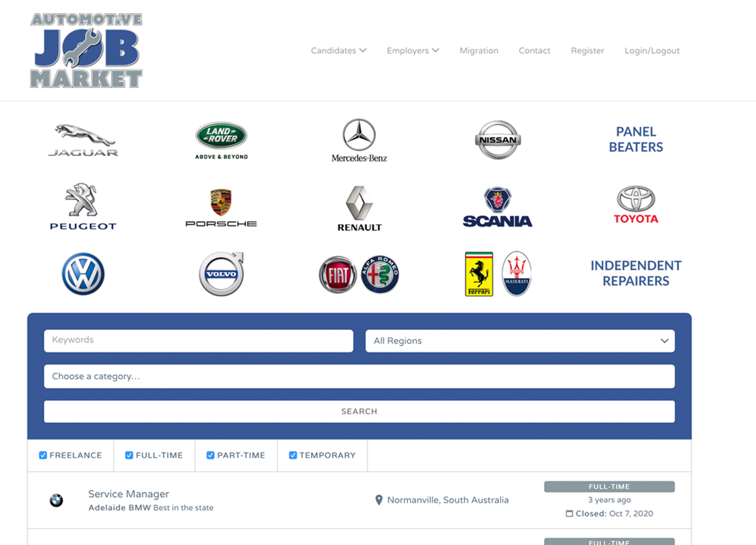Expand the Employers navigation dropdown

click(x=412, y=51)
